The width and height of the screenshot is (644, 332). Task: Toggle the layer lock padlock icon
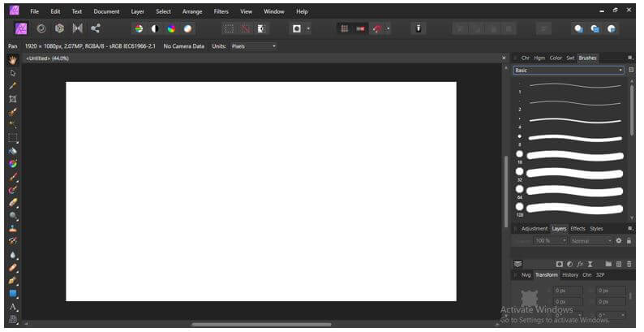[629, 241]
